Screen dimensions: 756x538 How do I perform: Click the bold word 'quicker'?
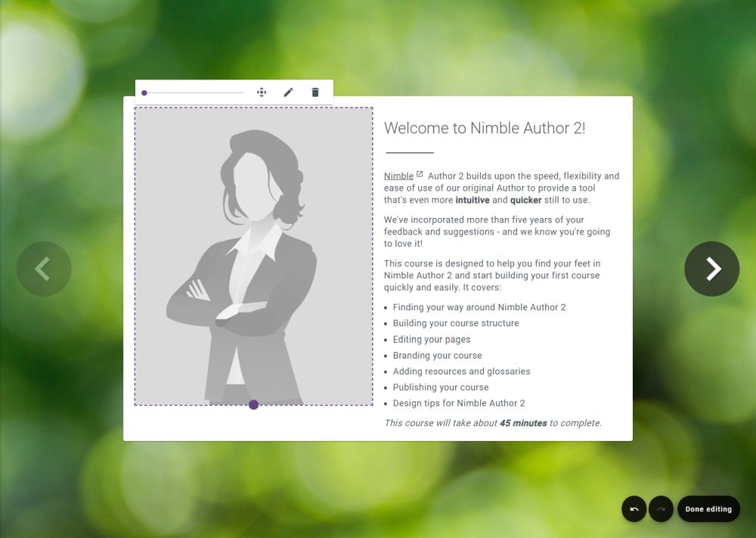coord(526,201)
